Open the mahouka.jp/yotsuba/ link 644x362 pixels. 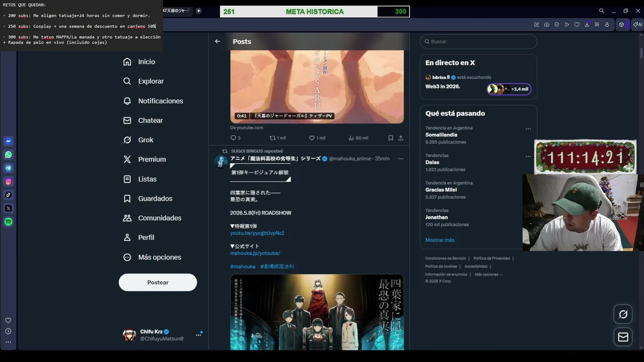pos(255,253)
